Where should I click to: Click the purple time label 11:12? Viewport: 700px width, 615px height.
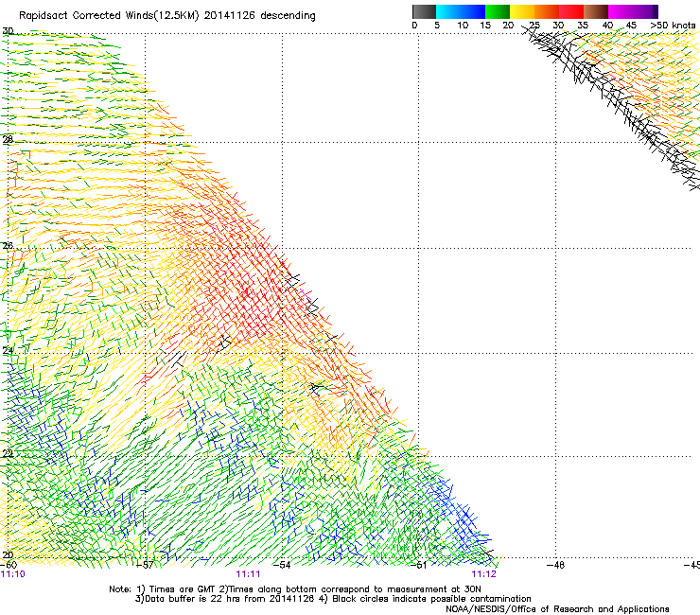(x=484, y=574)
